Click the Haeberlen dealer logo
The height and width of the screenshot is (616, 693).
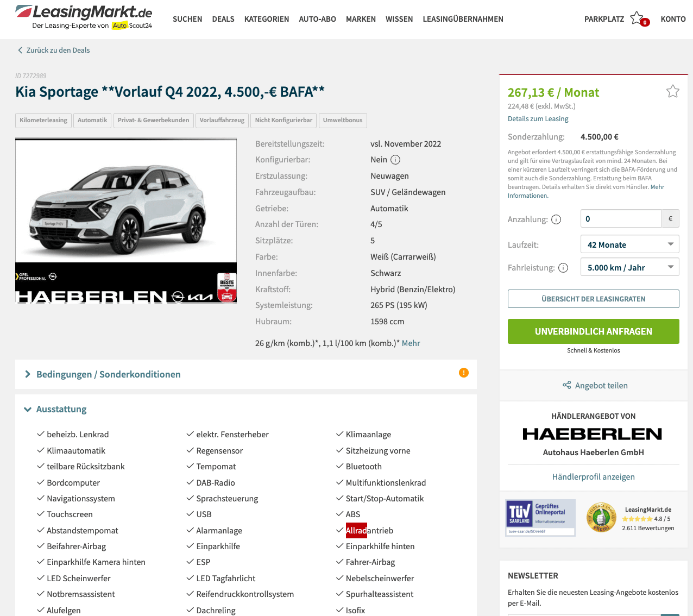[593, 434]
